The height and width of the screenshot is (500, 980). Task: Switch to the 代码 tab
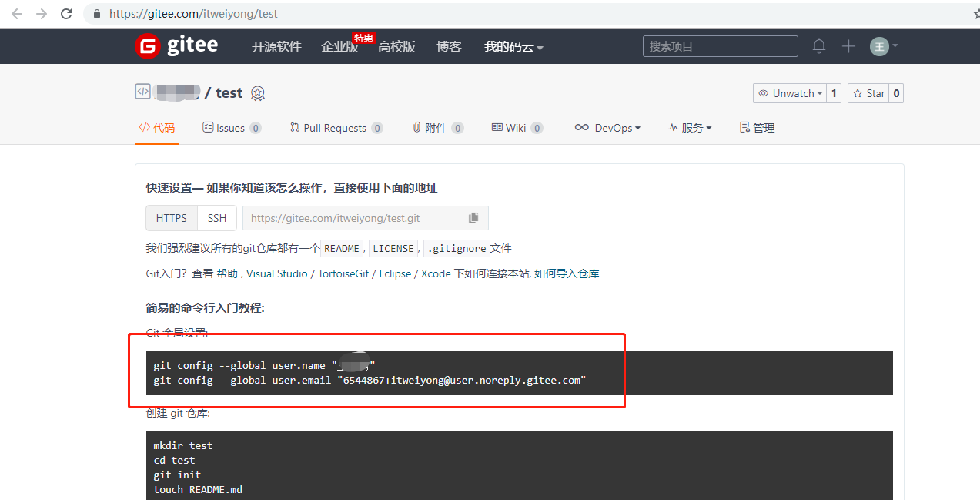pyautogui.click(x=157, y=128)
